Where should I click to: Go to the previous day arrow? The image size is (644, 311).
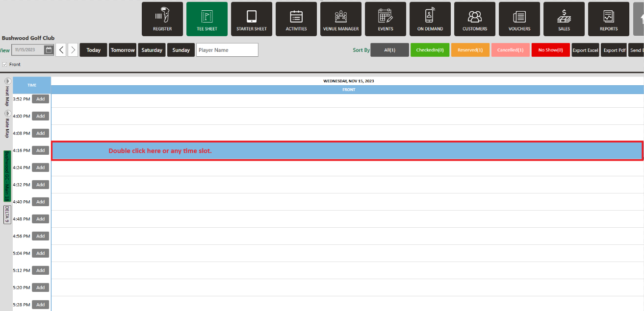click(x=61, y=50)
